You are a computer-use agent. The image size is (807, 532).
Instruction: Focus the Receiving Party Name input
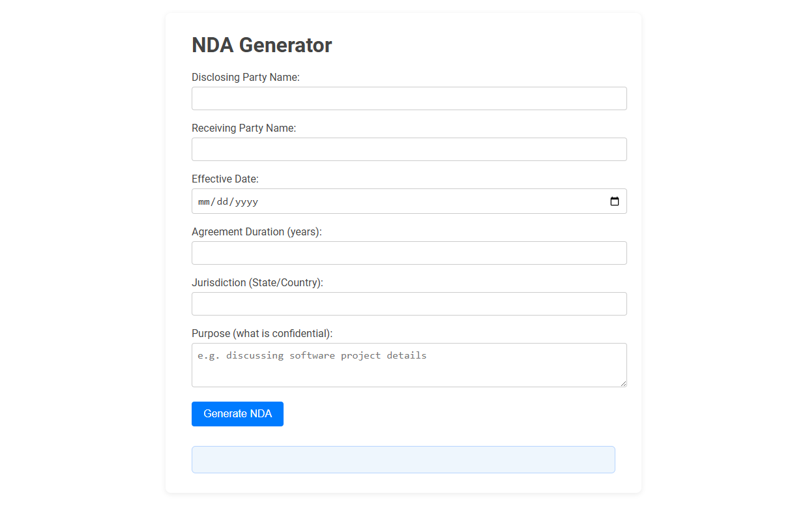409,149
